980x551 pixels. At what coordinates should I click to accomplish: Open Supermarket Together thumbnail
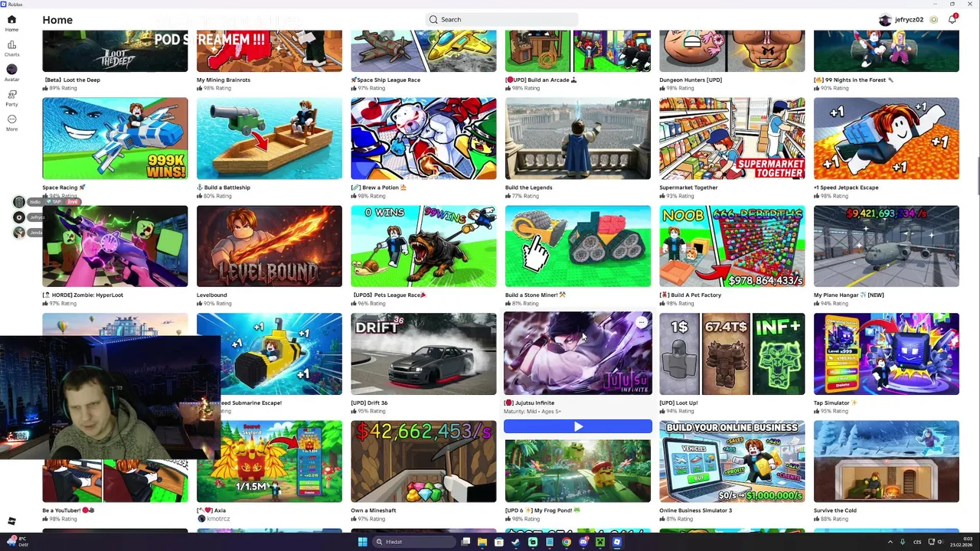coord(732,139)
